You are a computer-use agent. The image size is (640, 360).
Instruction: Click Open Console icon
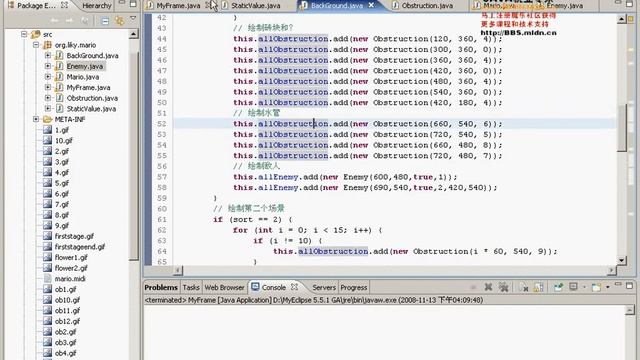point(596,287)
